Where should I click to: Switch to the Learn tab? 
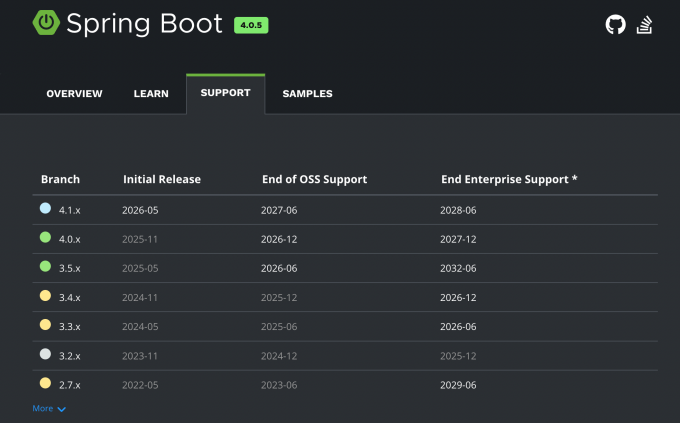151,94
